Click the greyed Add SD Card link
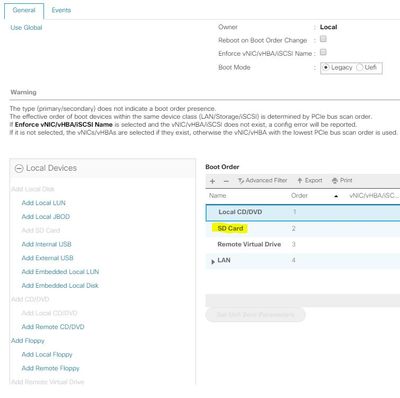Screen dimensions: 400x398 coord(41,230)
